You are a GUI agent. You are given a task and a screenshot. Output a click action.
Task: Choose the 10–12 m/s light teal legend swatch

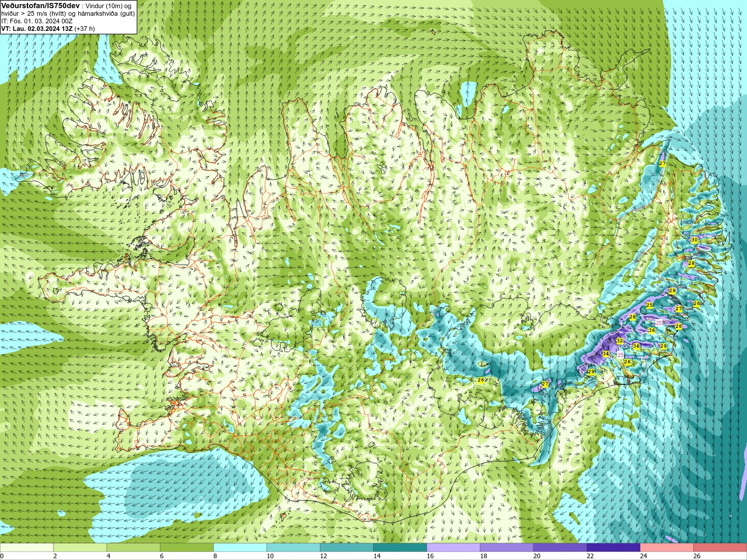[294, 548]
